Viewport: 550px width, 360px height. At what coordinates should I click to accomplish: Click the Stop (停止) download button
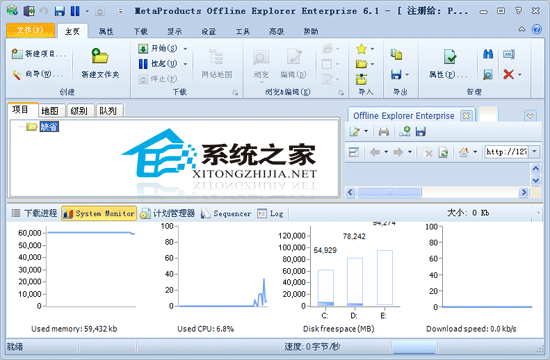tap(157, 79)
